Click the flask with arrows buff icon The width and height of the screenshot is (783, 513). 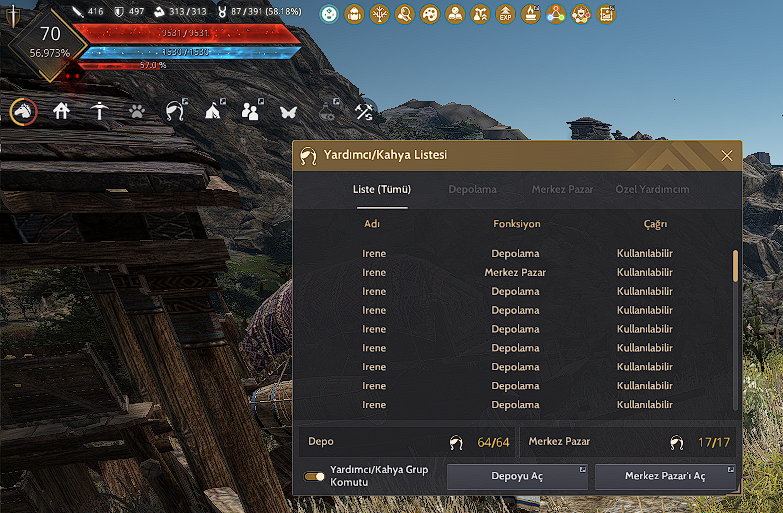pos(480,14)
